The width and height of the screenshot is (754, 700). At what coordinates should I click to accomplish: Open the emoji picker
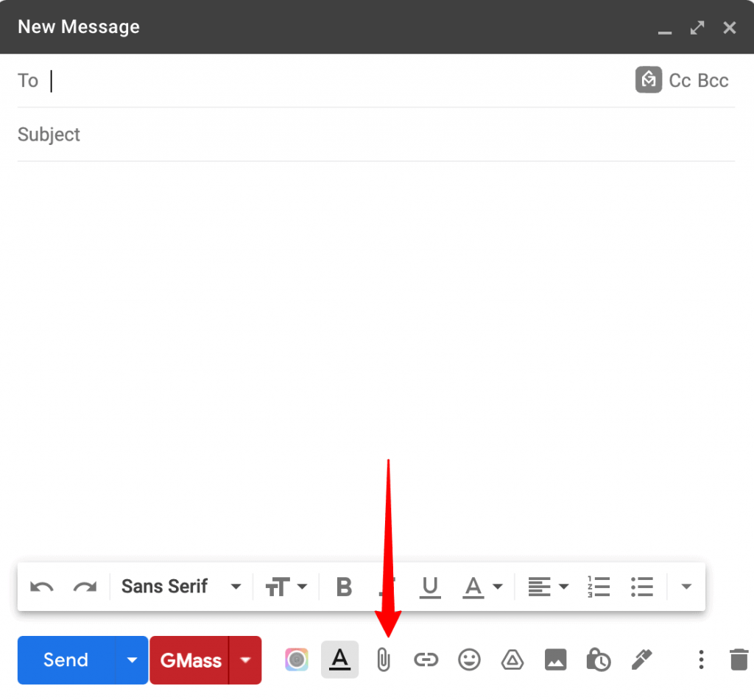(469, 660)
